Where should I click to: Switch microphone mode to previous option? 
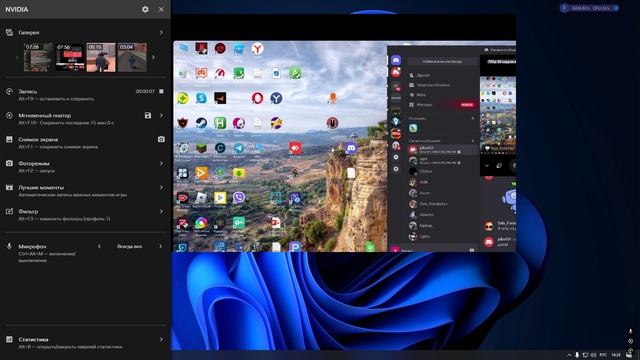[99, 246]
